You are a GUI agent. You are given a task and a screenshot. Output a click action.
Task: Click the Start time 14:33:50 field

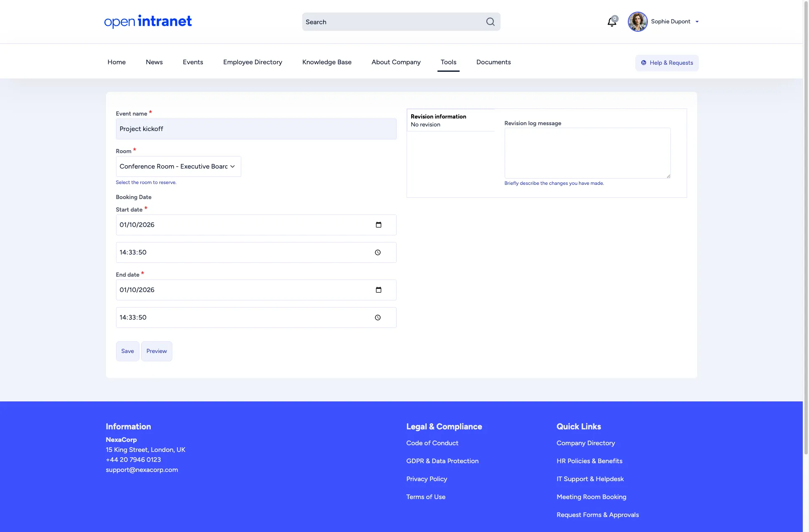[256, 252]
